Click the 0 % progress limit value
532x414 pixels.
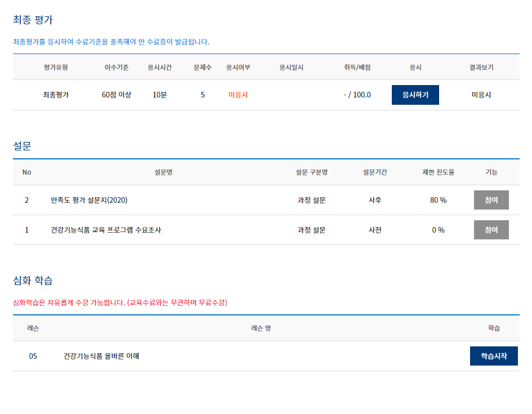[x=438, y=230]
